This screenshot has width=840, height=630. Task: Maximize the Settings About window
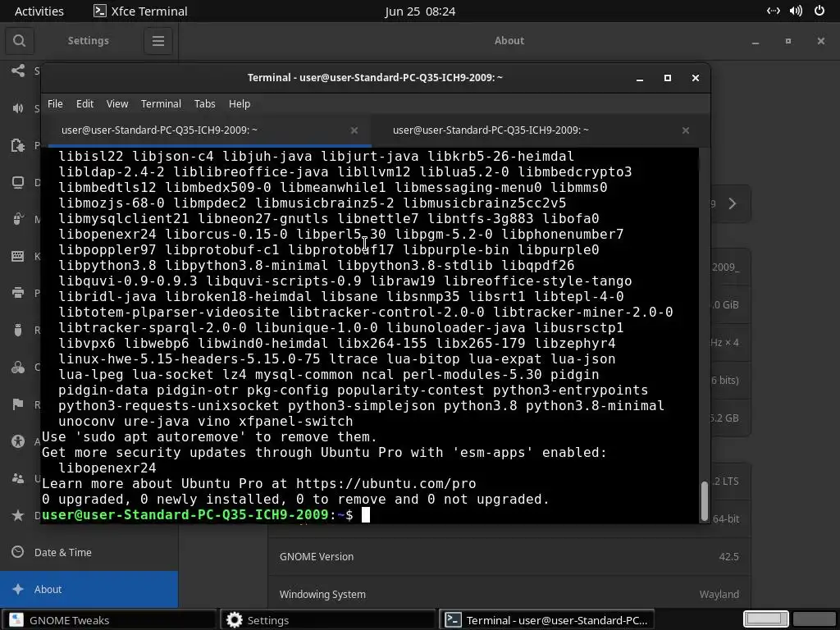pyautogui.click(x=788, y=41)
